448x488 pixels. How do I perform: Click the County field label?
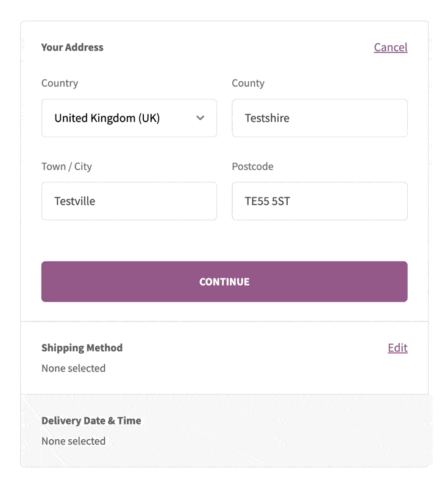(248, 83)
